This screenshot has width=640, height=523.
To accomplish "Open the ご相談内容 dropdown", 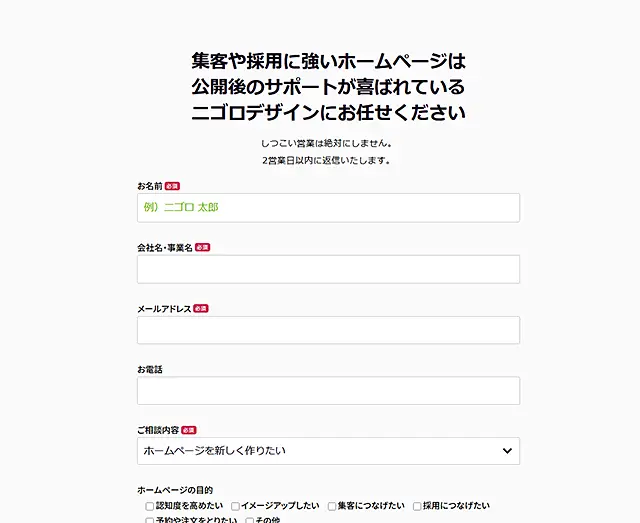I will point(328,451).
